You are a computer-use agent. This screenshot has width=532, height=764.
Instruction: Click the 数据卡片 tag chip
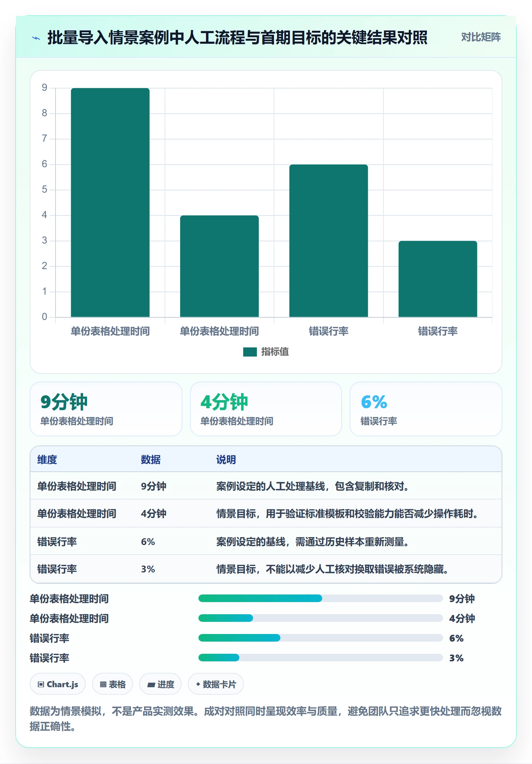click(216, 684)
